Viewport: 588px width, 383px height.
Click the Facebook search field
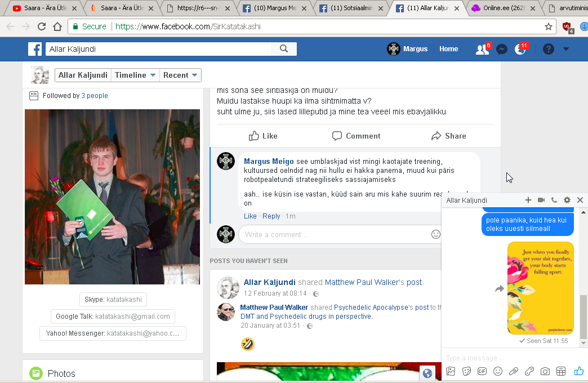(159, 49)
